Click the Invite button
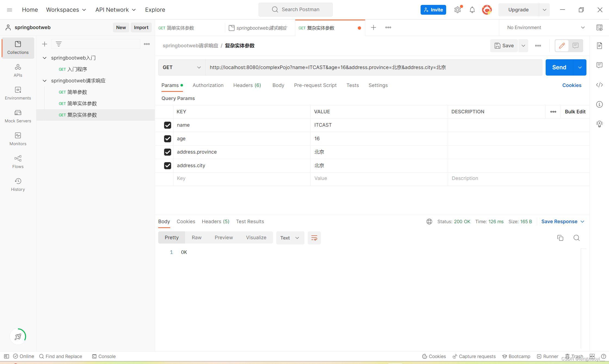Screen dimensions: 609x364 433,10
